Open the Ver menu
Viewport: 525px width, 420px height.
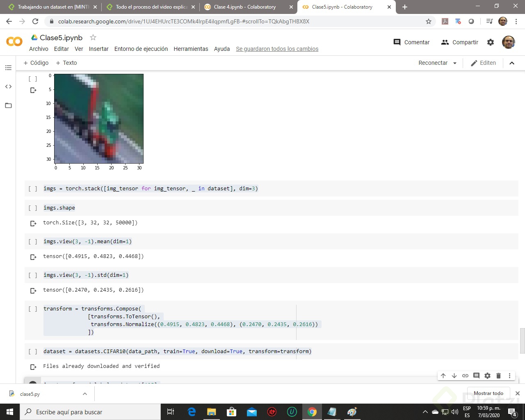click(x=79, y=49)
